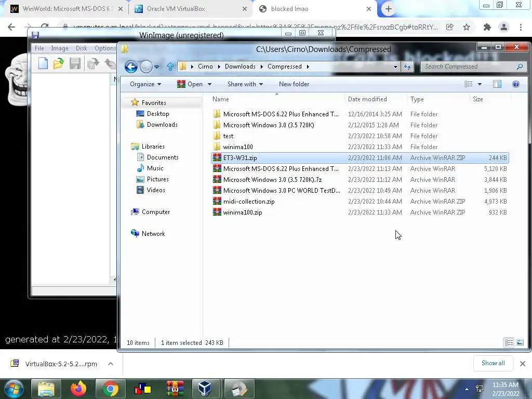This screenshot has height=399, width=532.
Task: Select the ET3-W31.zip file
Action: 240,158
